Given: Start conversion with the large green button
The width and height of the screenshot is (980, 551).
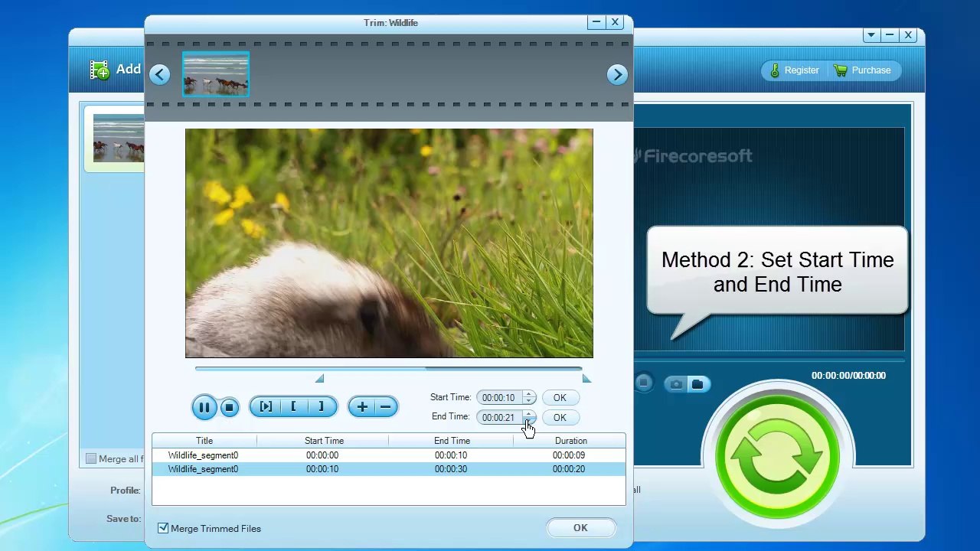Looking at the screenshot, I should 777,458.
